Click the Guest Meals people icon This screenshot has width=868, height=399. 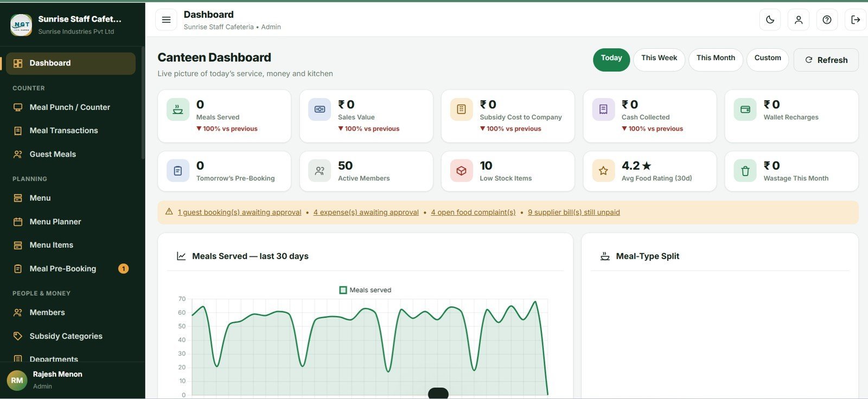pyautogui.click(x=18, y=155)
